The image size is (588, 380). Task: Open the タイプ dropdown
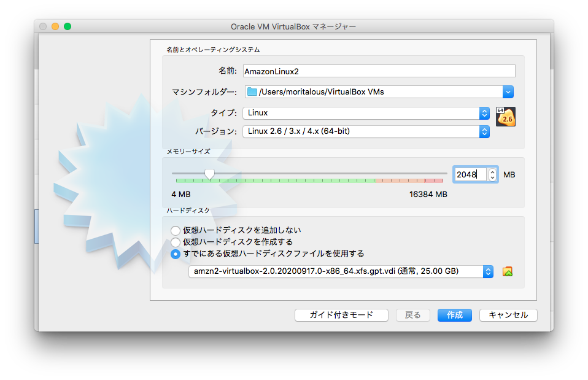(x=484, y=113)
